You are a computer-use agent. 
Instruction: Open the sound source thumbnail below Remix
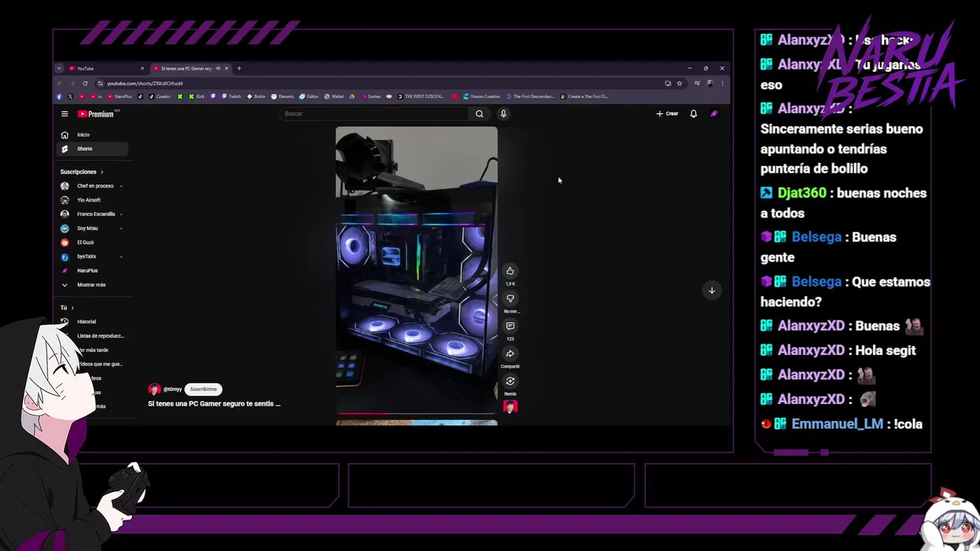(x=510, y=406)
